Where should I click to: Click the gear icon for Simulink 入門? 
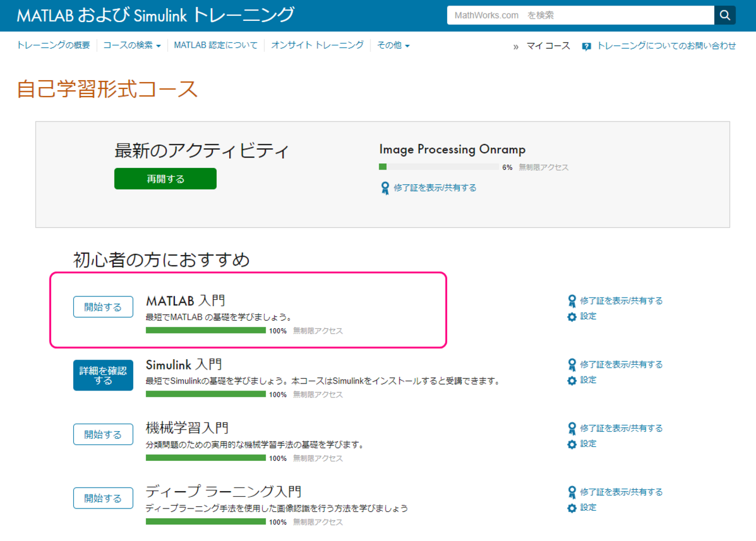tap(572, 381)
